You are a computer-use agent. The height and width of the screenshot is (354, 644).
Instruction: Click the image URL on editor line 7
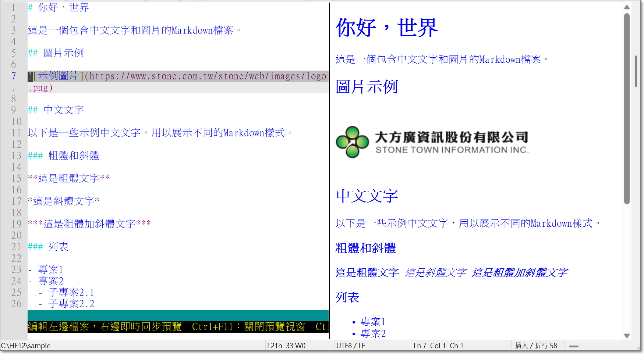click(208, 76)
